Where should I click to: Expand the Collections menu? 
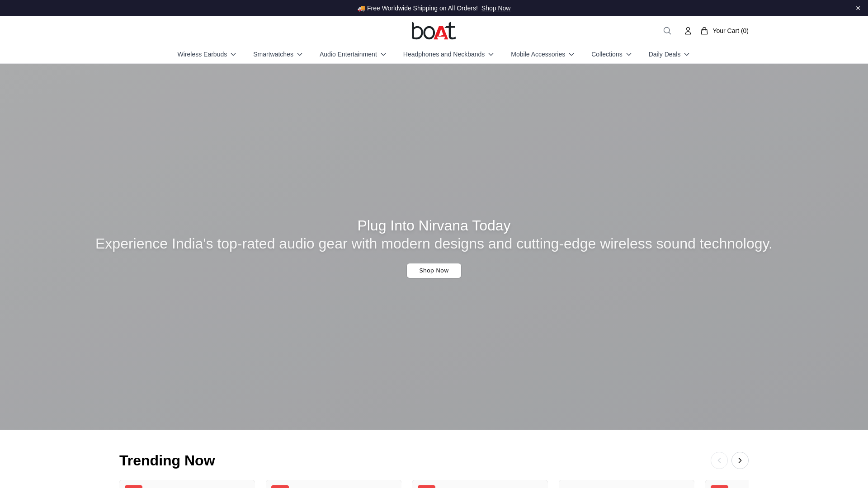pos(611,54)
